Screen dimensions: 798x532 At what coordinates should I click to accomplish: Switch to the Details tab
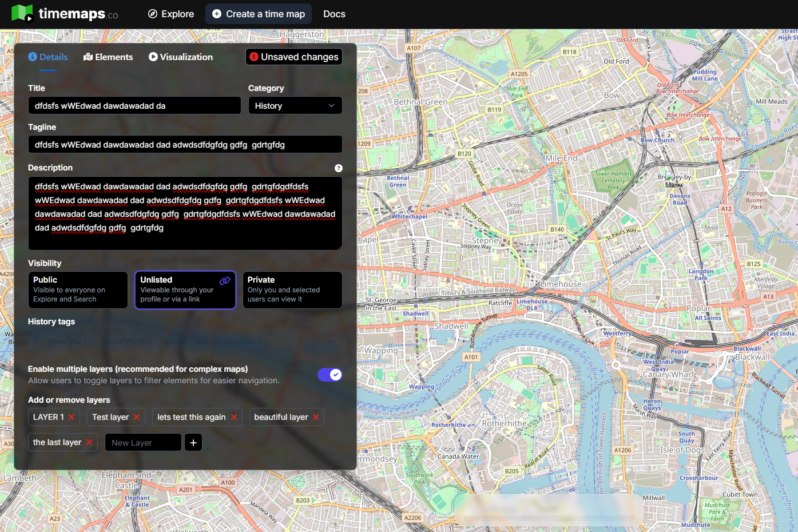(48, 57)
